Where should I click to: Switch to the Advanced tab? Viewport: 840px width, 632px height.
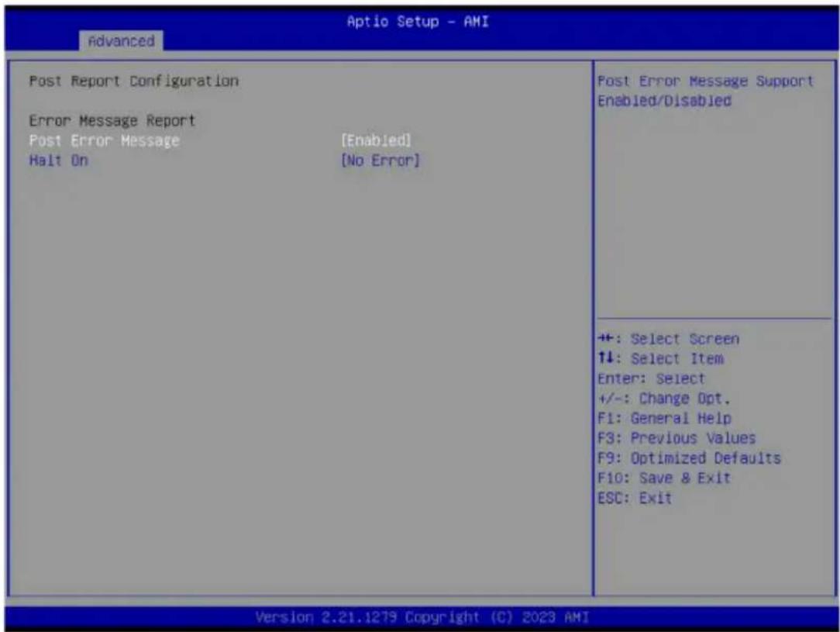(x=121, y=41)
